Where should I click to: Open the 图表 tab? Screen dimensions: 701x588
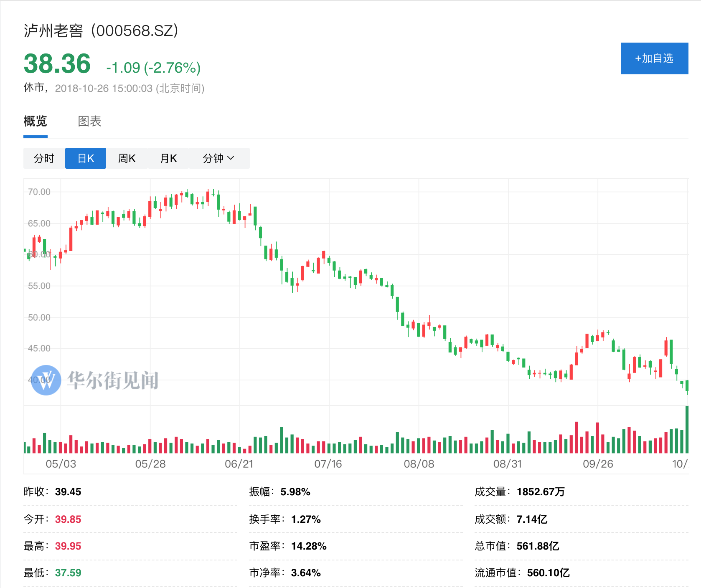coord(89,122)
